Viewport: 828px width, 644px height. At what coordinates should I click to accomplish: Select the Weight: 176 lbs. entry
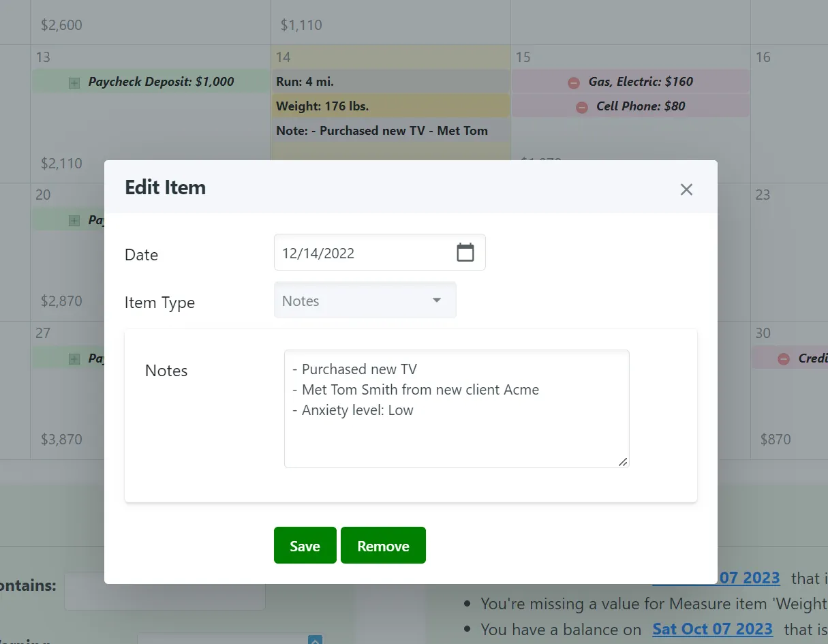click(390, 106)
